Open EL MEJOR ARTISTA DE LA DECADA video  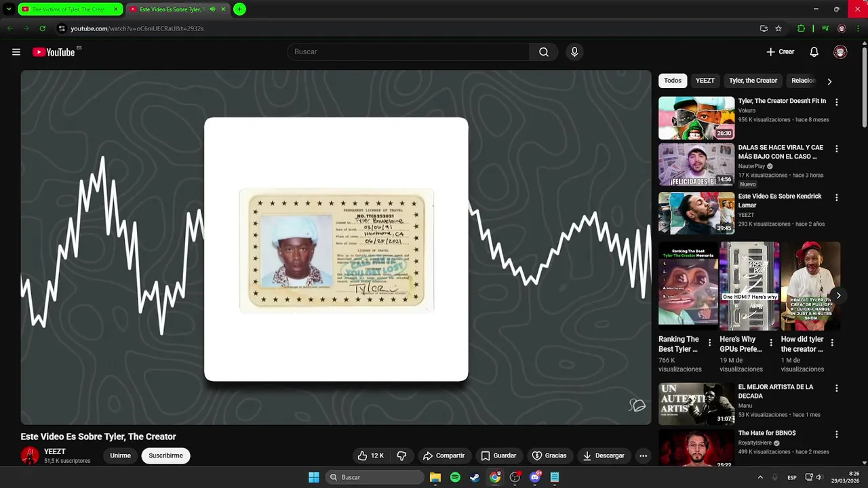[696, 404]
